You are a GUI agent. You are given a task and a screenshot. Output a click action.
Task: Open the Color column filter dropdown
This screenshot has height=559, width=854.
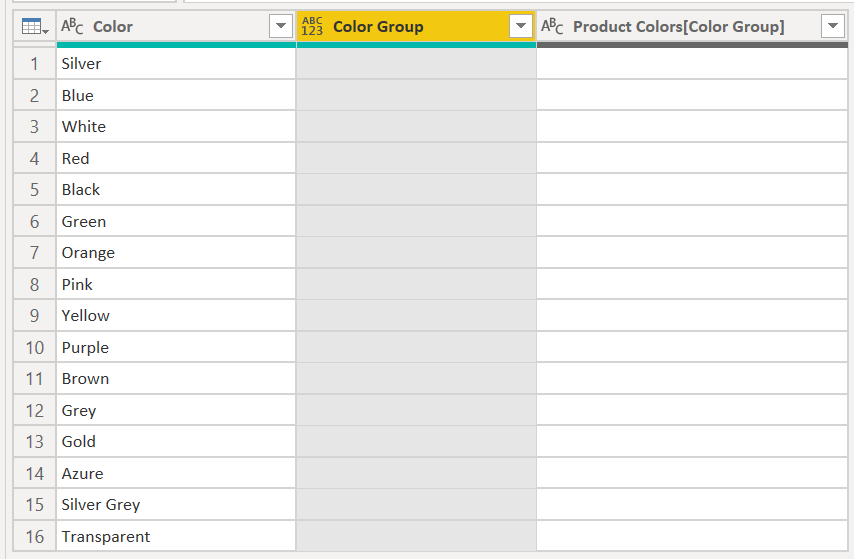pos(280,27)
